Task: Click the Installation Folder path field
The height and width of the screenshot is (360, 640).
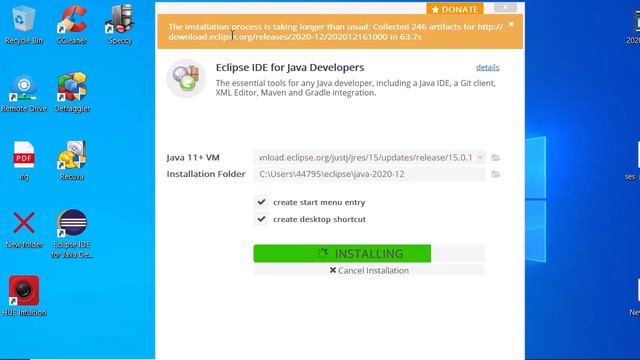Action: click(369, 174)
